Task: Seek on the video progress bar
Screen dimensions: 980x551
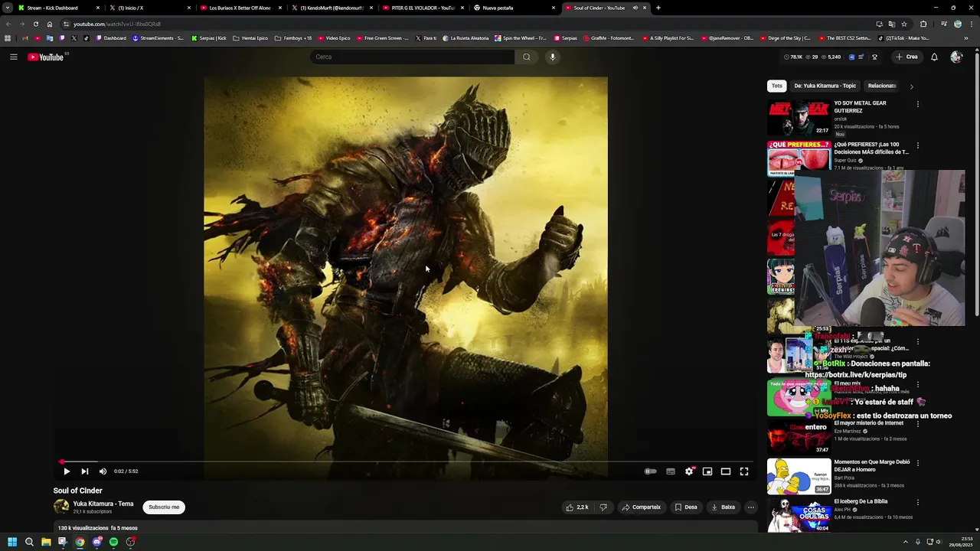Action: point(406,461)
